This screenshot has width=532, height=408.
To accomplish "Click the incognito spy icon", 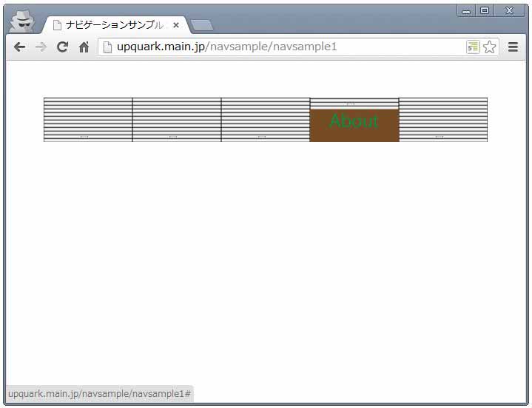I will 22,21.
